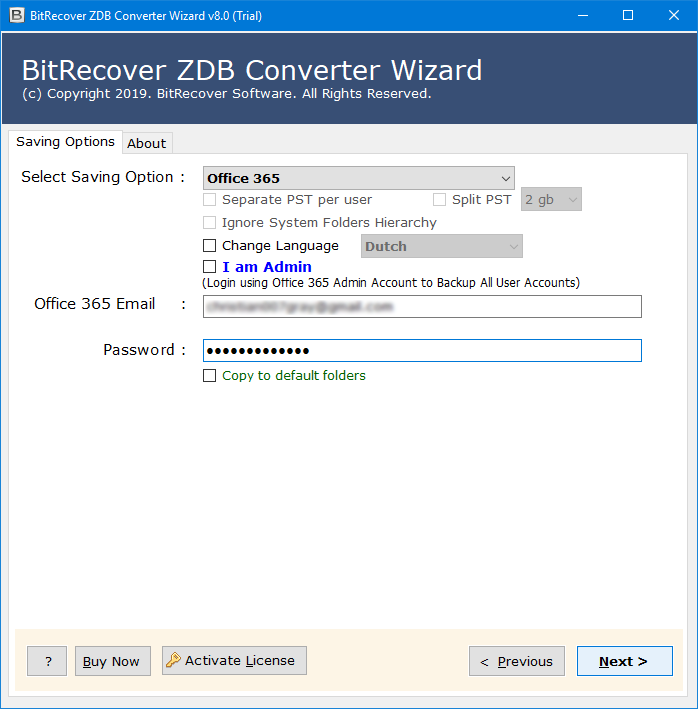Click the 'Copy to default folders' green label
Image resolution: width=698 pixels, height=709 pixels.
(x=294, y=376)
